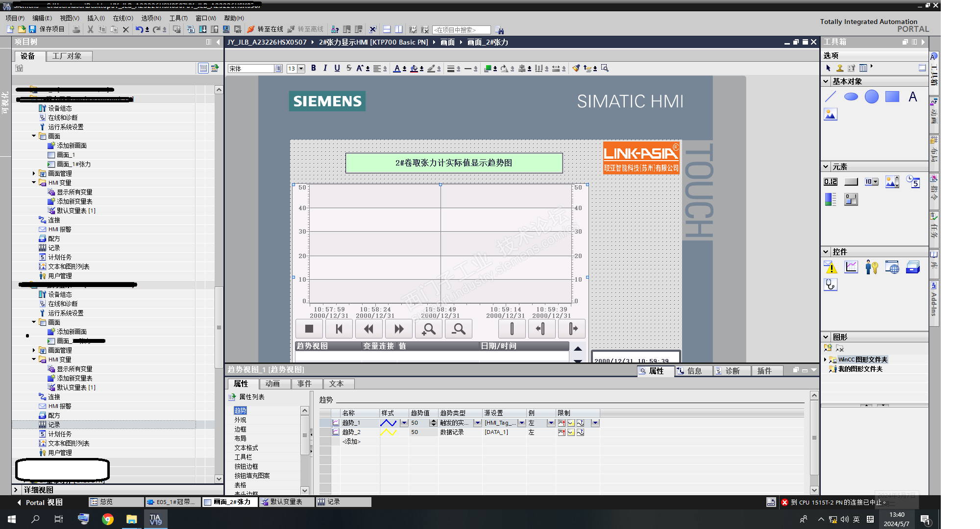
Task: Open the 选项(N) menu
Action: (151, 18)
